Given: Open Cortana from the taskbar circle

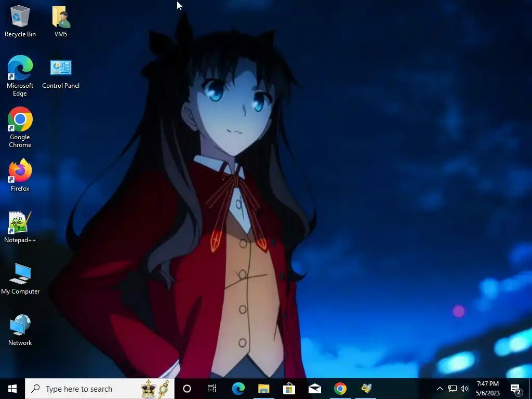Looking at the screenshot, I should [x=187, y=389].
